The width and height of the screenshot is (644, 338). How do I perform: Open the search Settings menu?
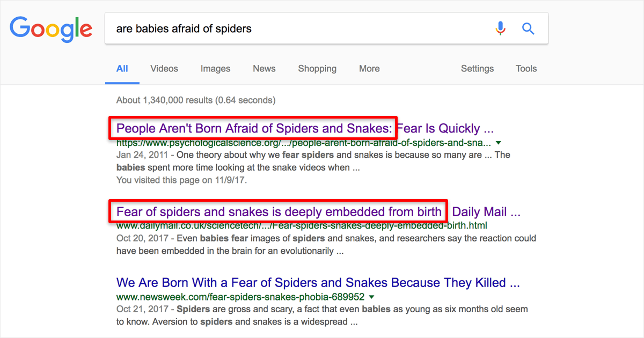[x=477, y=69]
